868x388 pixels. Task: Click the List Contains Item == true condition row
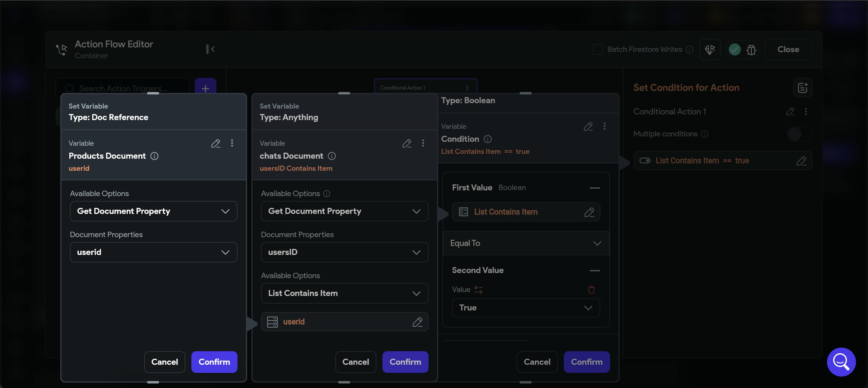723,161
